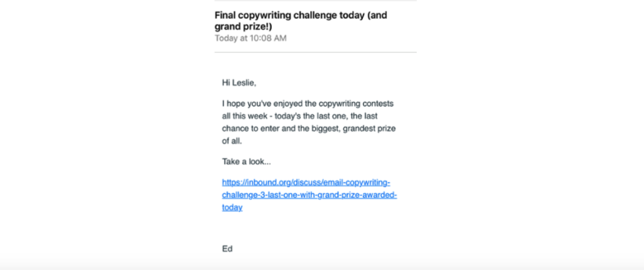Click "grand prize!)" in the subject line
This screenshot has width=644, height=270.
coord(243,26)
